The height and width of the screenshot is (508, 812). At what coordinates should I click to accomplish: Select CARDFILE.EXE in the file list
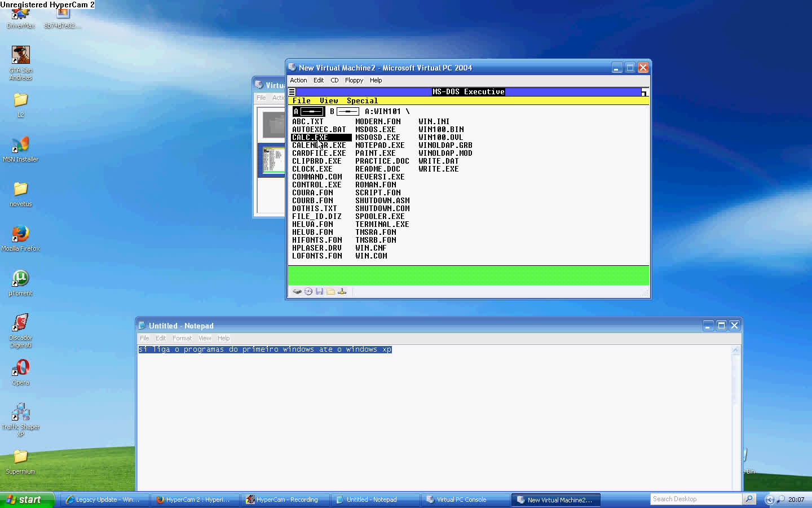pyautogui.click(x=319, y=153)
